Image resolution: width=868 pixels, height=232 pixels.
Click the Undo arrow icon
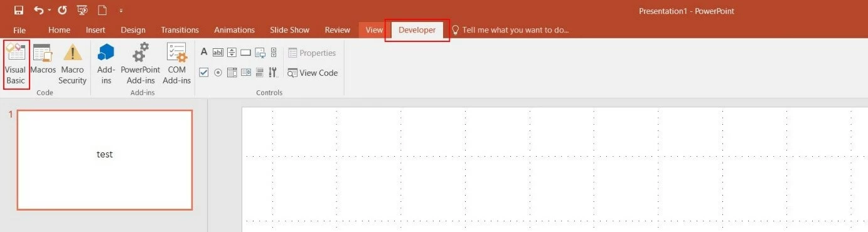pyautogui.click(x=39, y=10)
